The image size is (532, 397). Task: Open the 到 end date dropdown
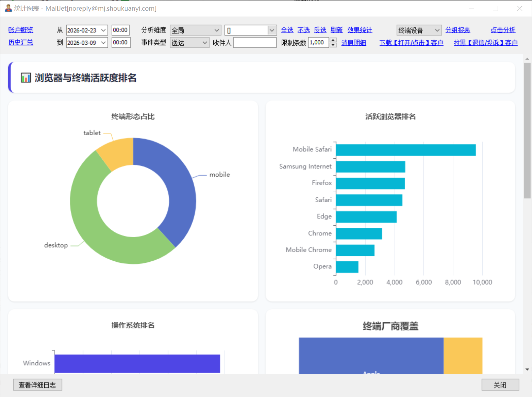tap(103, 43)
